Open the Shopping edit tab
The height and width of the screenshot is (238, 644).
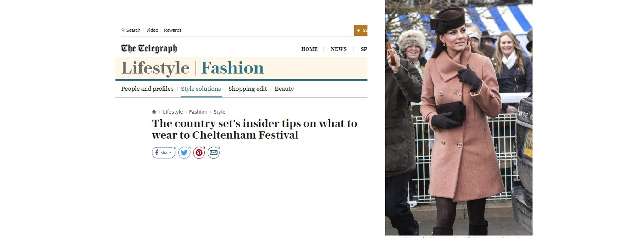point(247,89)
